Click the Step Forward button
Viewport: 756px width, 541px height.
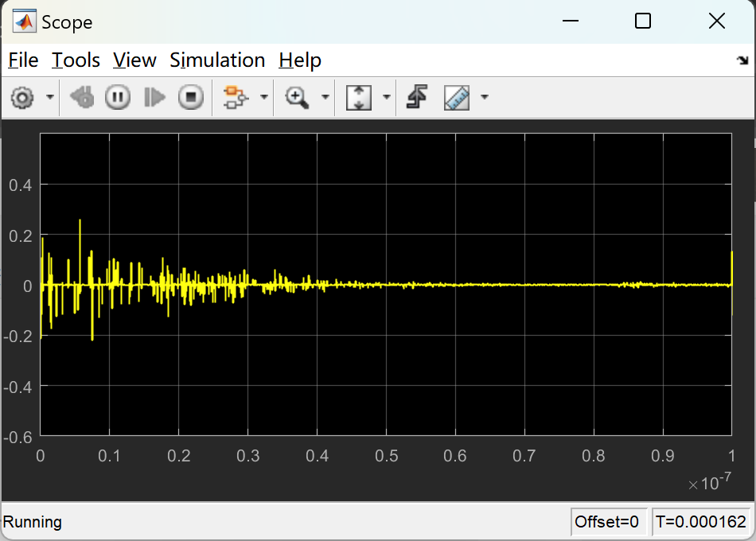point(154,97)
